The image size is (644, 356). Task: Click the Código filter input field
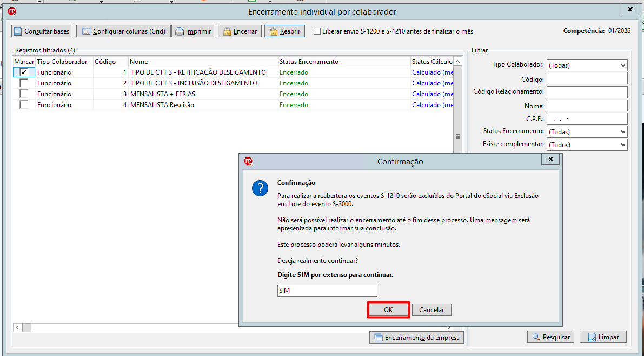click(587, 78)
